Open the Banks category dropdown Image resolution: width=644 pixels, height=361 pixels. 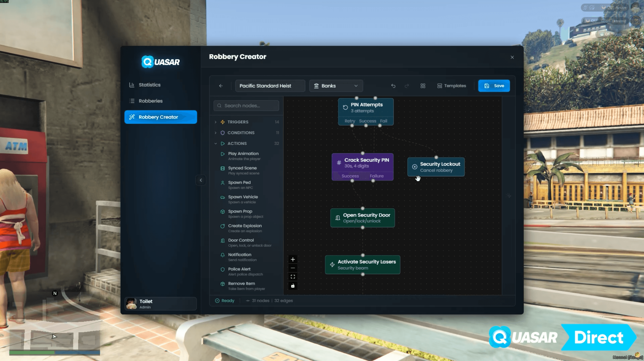click(336, 86)
